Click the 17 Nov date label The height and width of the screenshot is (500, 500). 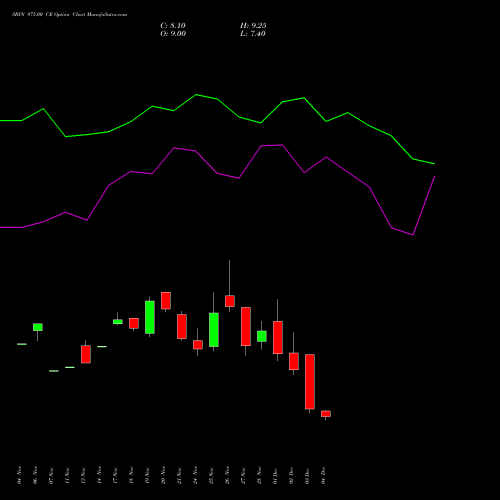tap(115, 475)
